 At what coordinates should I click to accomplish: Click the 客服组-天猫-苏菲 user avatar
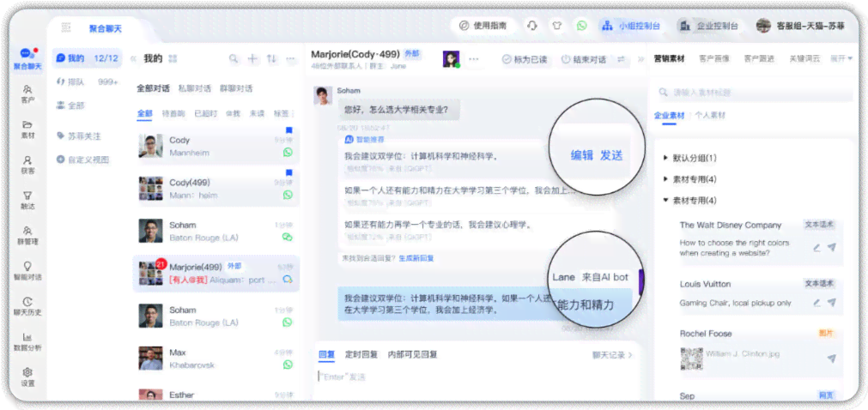(763, 26)
